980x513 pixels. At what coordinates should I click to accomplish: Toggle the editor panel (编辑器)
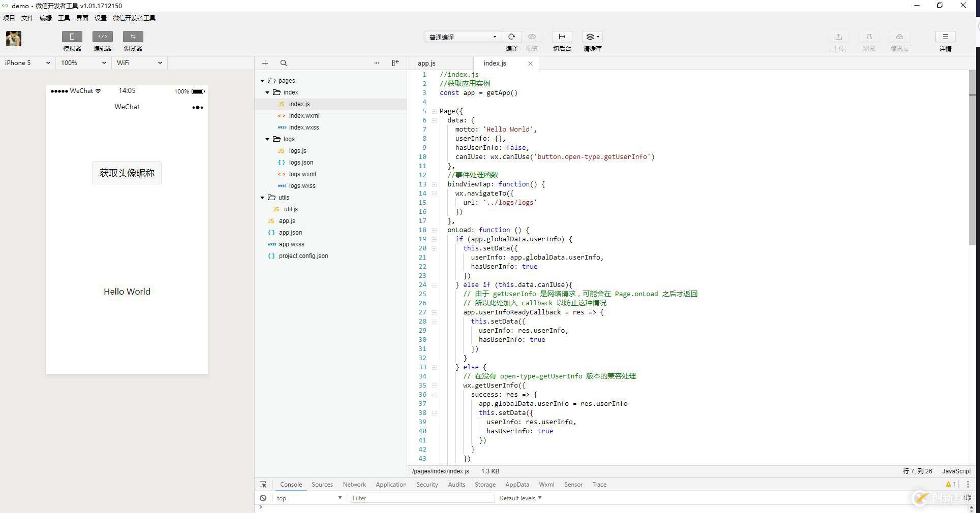102,37
